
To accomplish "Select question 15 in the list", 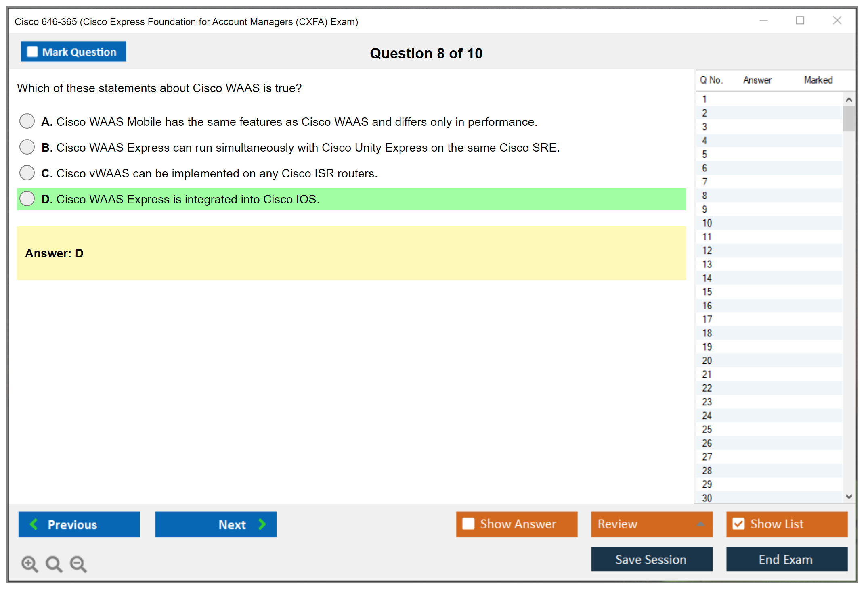I will 707,292.
